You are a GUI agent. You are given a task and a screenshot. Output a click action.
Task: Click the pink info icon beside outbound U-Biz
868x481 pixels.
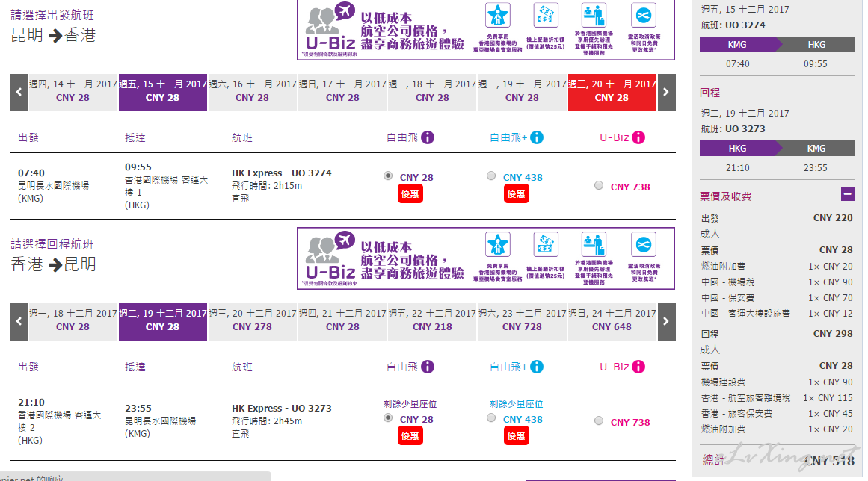638,137
